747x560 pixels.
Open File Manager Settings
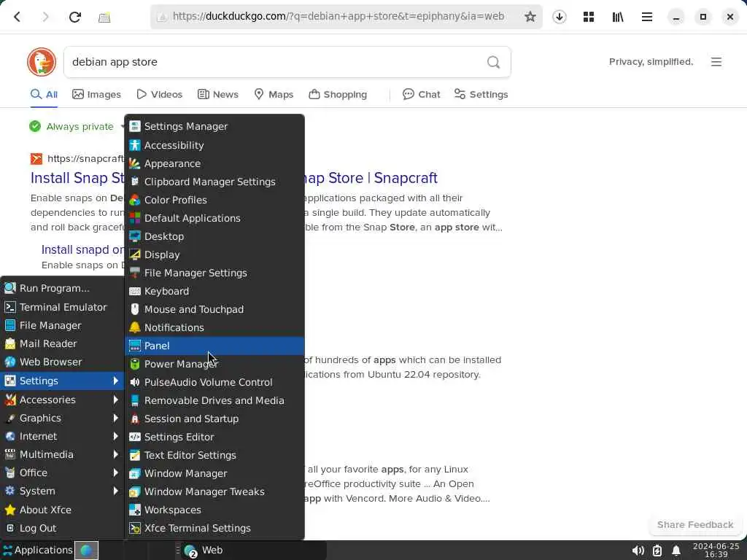click(214, 273)
